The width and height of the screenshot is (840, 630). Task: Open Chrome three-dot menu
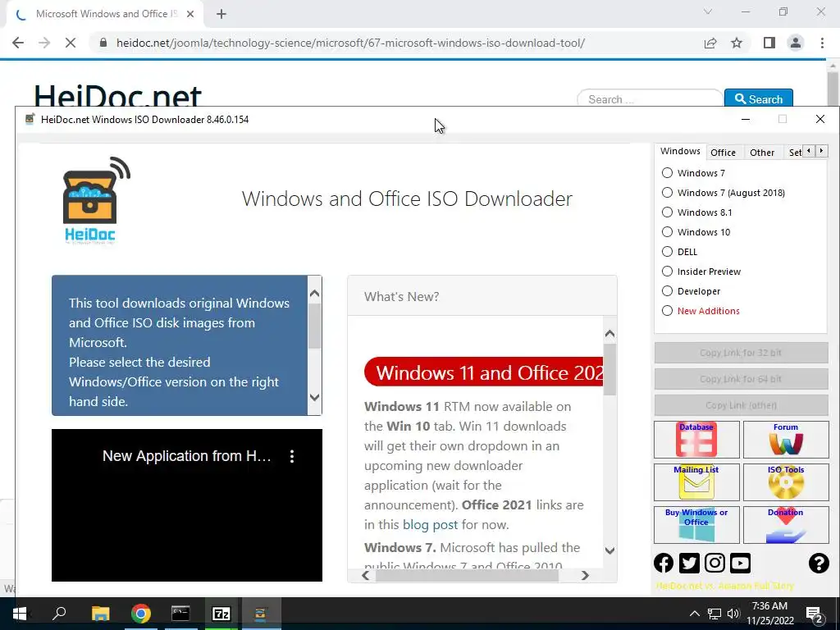pyautogui.click(x=822, y=43)
